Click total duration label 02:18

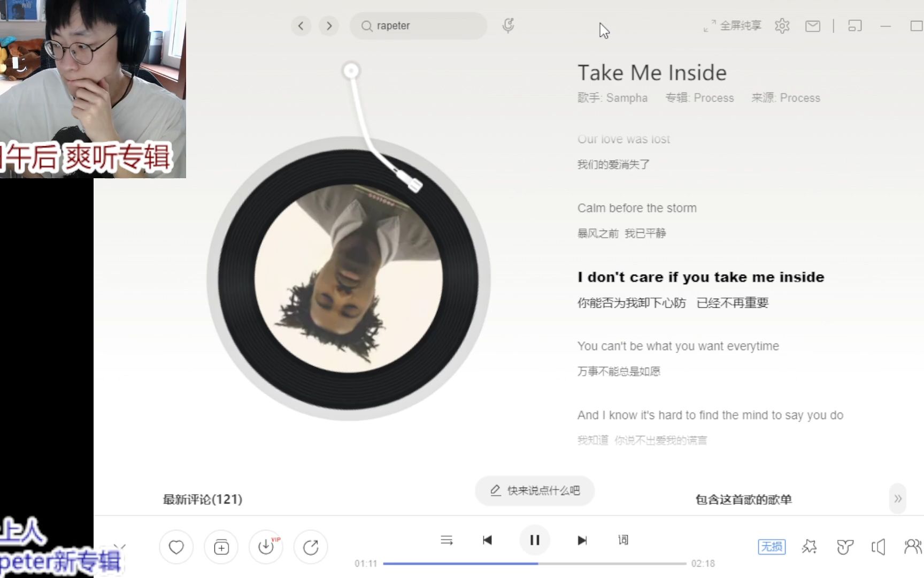click(x=703, y=564)
